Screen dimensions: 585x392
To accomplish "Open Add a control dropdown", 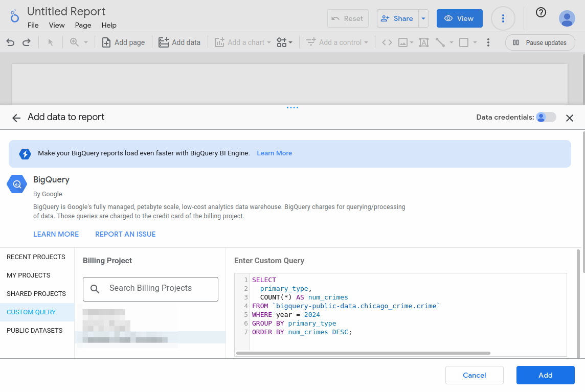I will point(337,42).
